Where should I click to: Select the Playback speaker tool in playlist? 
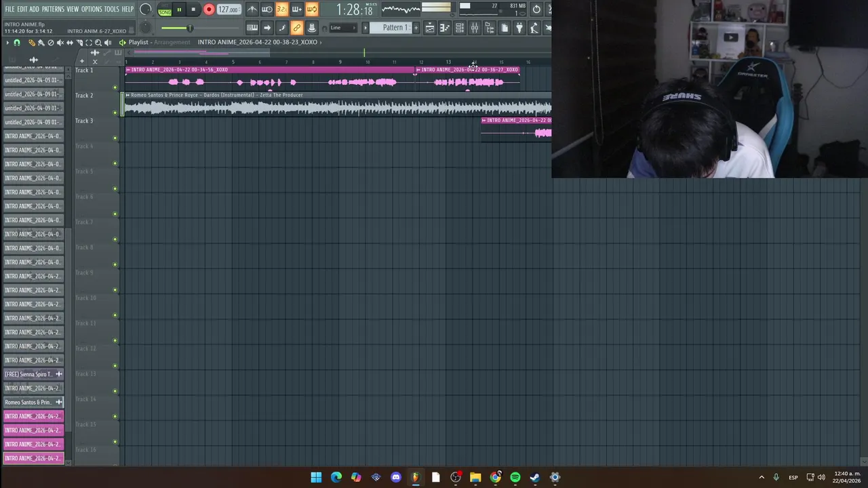click(108, 43)
